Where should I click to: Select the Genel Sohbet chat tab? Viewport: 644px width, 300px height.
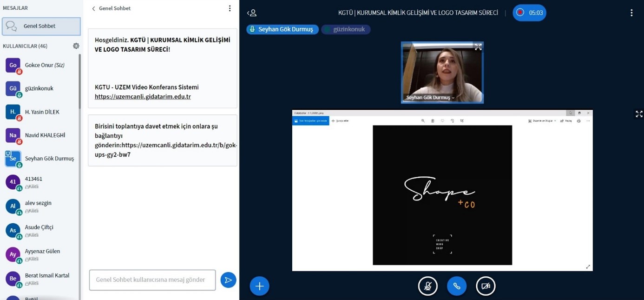tap(41, 27)
